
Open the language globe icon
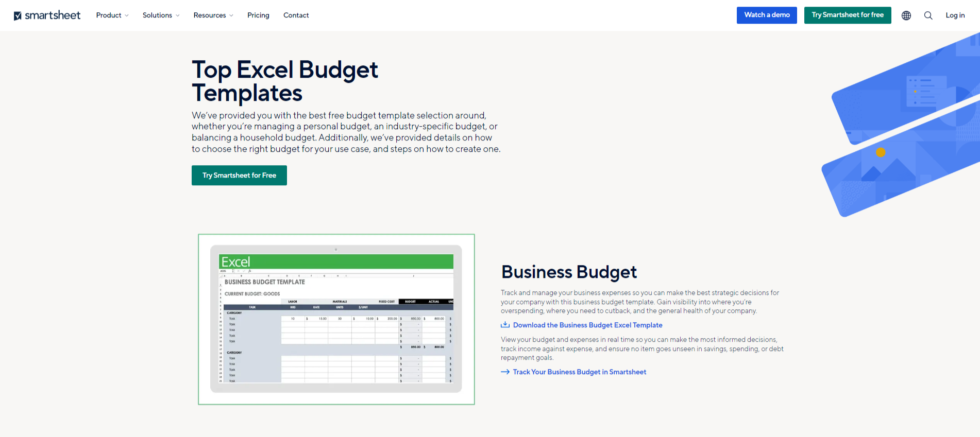tap(906, 15)
